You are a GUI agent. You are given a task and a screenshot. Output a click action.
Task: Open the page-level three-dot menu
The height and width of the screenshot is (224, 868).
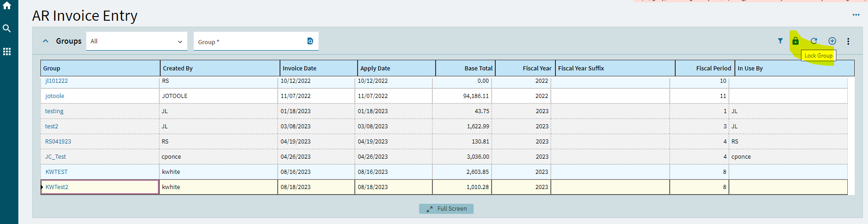click(856, 15)
